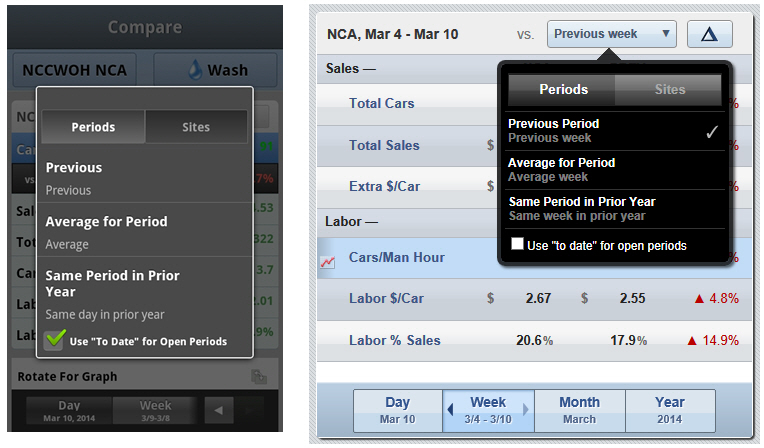764x448 pixels.
Task: Choose Same Period in Prior Year on mobile
Action: [145, 294]
